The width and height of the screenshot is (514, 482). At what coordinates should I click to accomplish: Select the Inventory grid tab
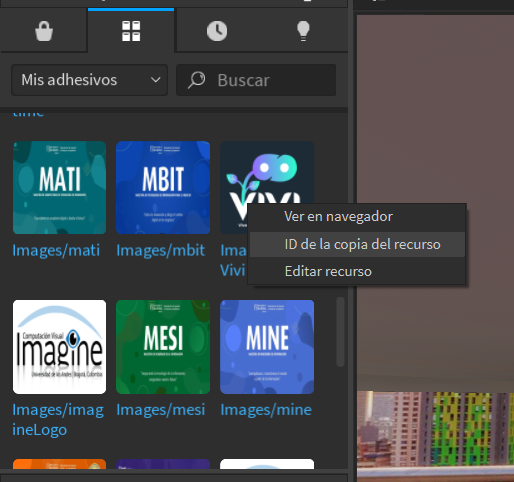pyautogui.click(x=131, y=31)
